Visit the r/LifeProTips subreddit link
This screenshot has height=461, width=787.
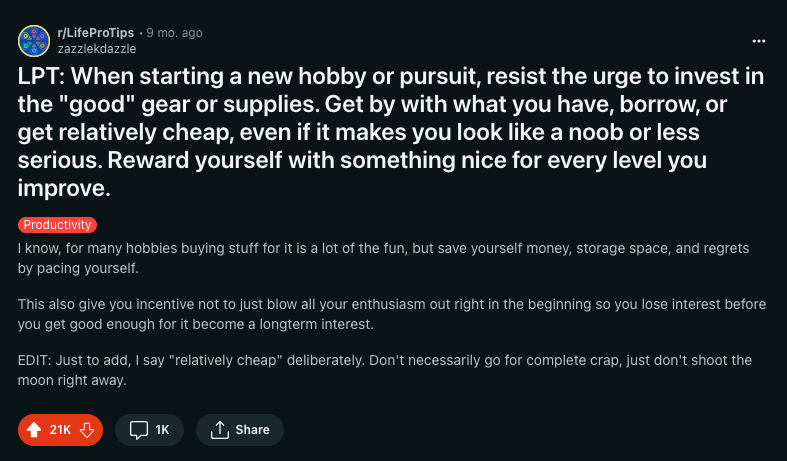96,33
